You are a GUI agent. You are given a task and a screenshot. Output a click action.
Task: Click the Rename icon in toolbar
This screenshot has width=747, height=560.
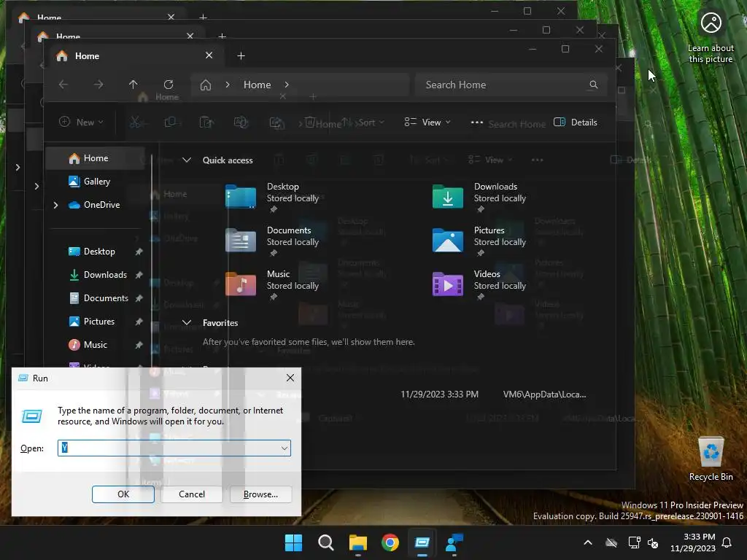pos(241,122)
